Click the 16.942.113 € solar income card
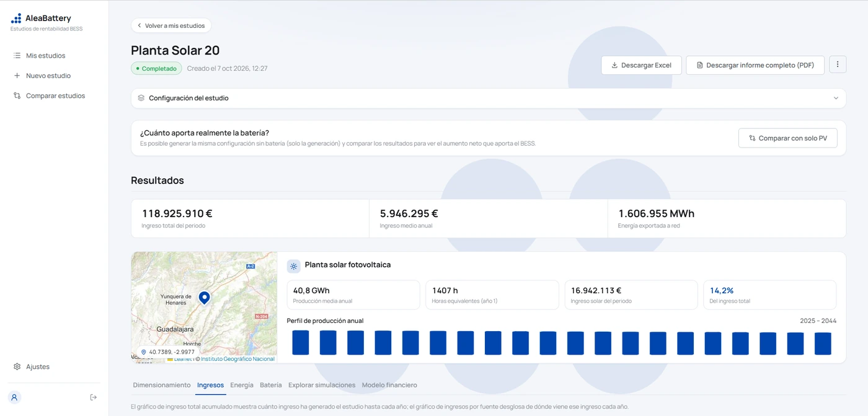The image size is (868, 416). 631,295
